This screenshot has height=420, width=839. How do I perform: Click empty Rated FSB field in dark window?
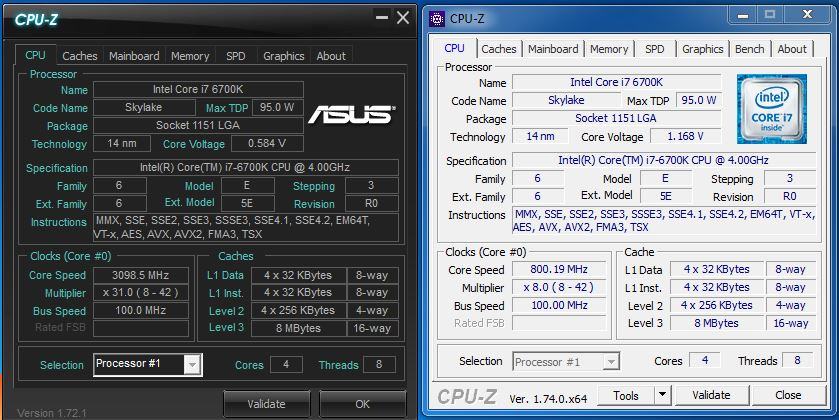click(141, 327)
